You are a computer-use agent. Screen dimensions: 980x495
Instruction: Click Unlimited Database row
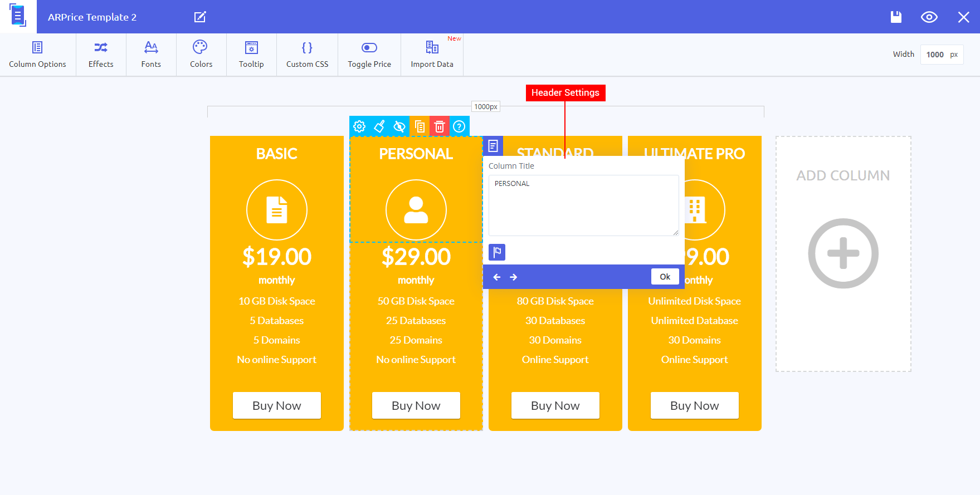pos(695,321)
